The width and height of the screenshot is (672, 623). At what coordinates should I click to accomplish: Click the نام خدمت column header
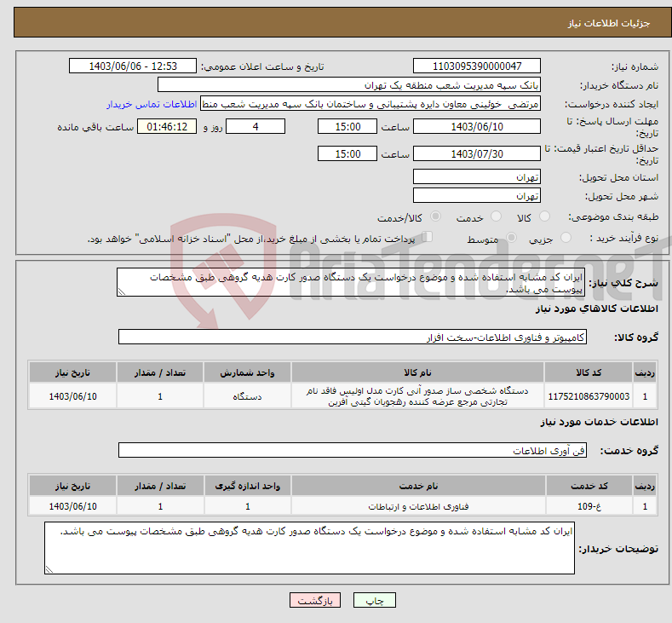(x=418, y=486)
